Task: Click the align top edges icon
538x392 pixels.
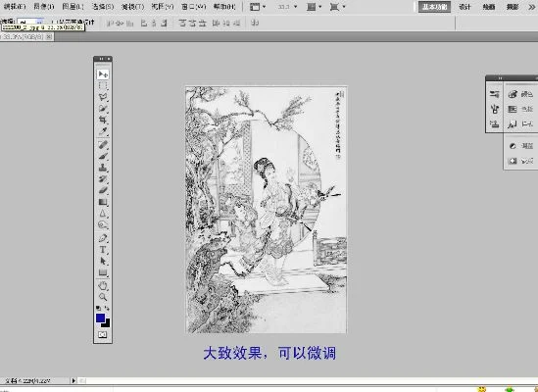Action: point(111,23)
